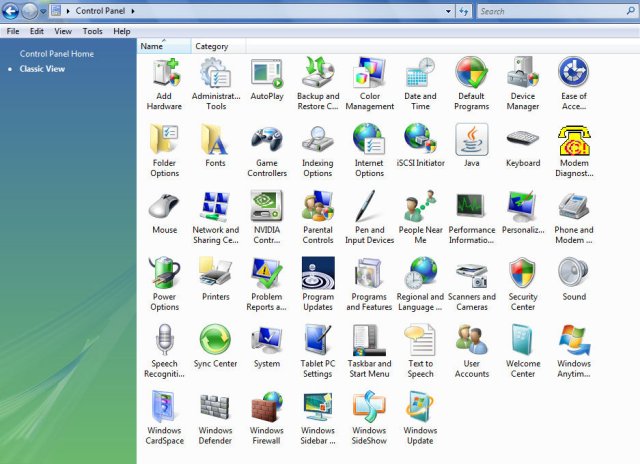This screenshot has width=640, height=464.
Task: Open Internet Options
Action: click(x=369, y=151)
